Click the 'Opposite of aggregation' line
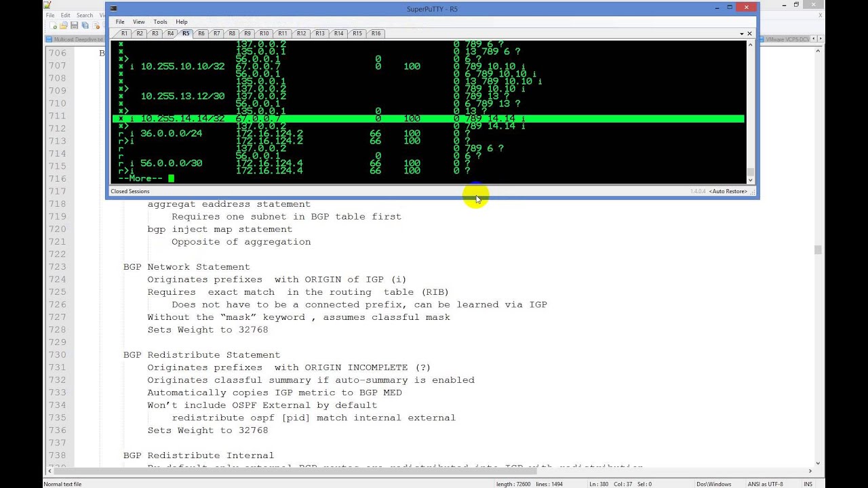The image size is (868, 488). click(x=241, y=242)
